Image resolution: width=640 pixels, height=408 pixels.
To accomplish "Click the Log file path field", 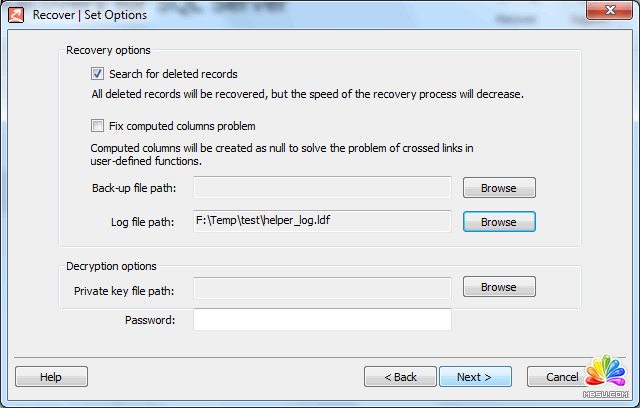I will tap(322, 222).
